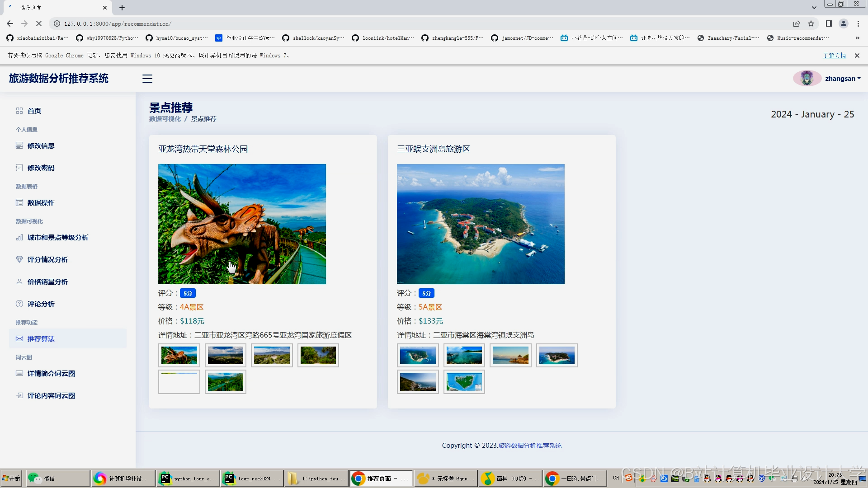Click the 首页 grid icon in sidebar
The width and height of the screenshot is (868, 488).
click(x=19, y=111)
